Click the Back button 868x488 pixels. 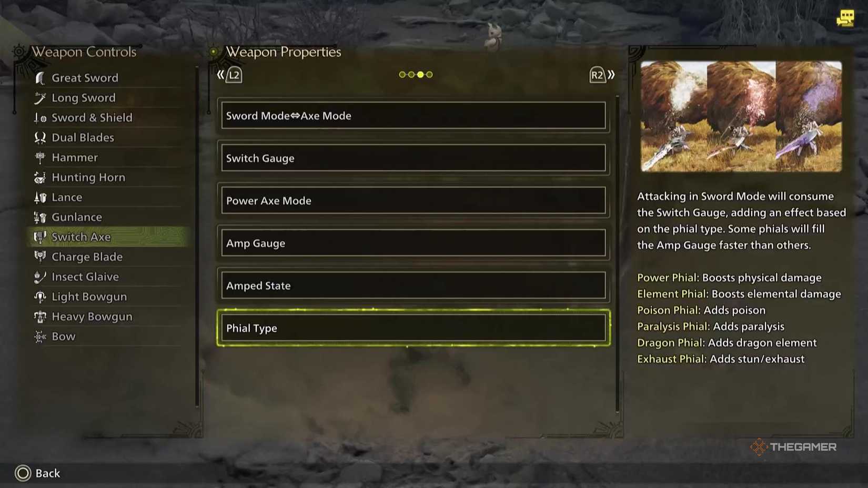[x=37, y=473]
